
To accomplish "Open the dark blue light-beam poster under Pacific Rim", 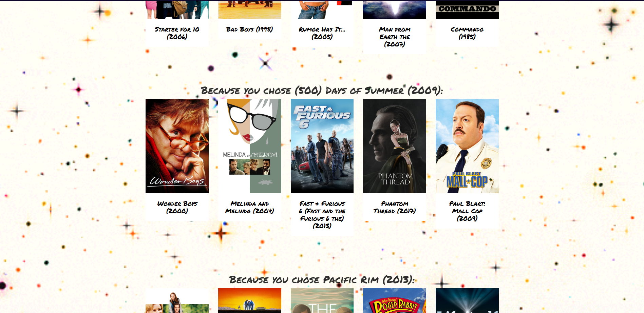I will point(467,300).
